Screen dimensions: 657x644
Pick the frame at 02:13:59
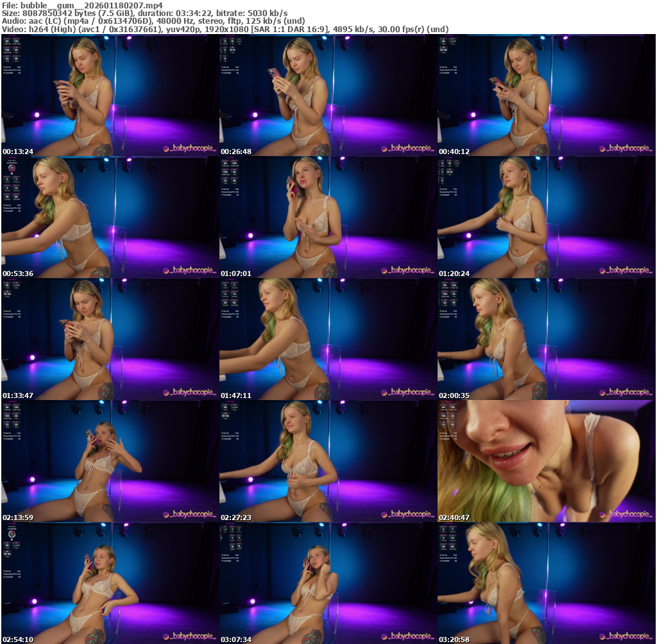pos(110,461)
